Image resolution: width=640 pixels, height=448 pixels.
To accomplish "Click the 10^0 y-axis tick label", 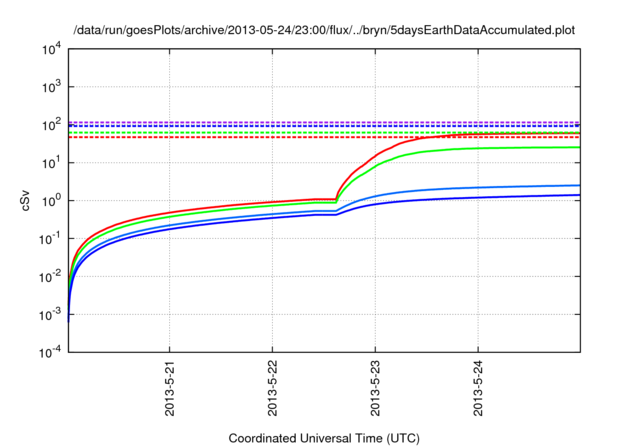I will coord(51,201).
